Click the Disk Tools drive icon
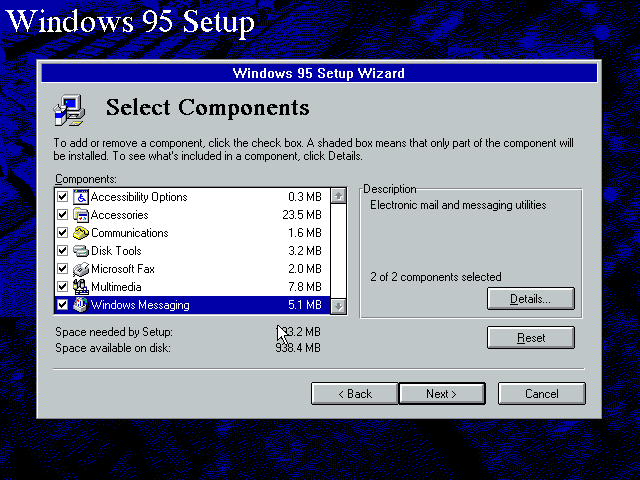 [x=81, y=251]
